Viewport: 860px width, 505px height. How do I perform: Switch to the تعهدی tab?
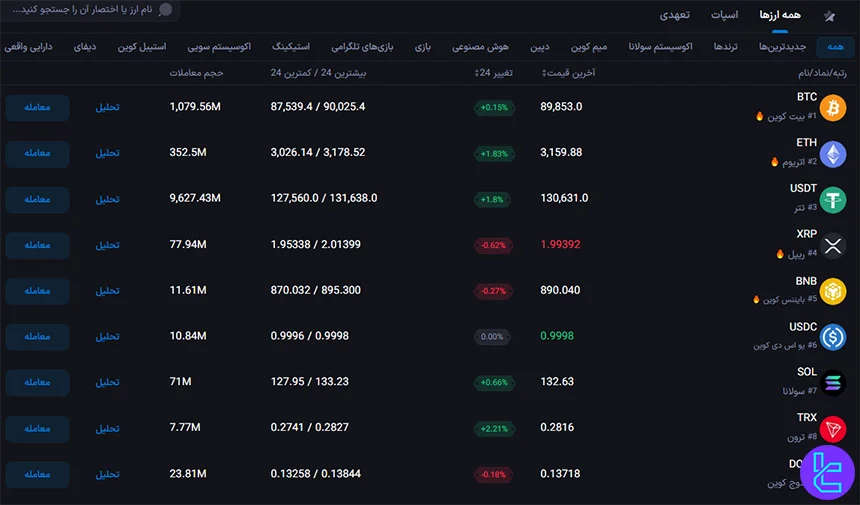coord(674,16)
